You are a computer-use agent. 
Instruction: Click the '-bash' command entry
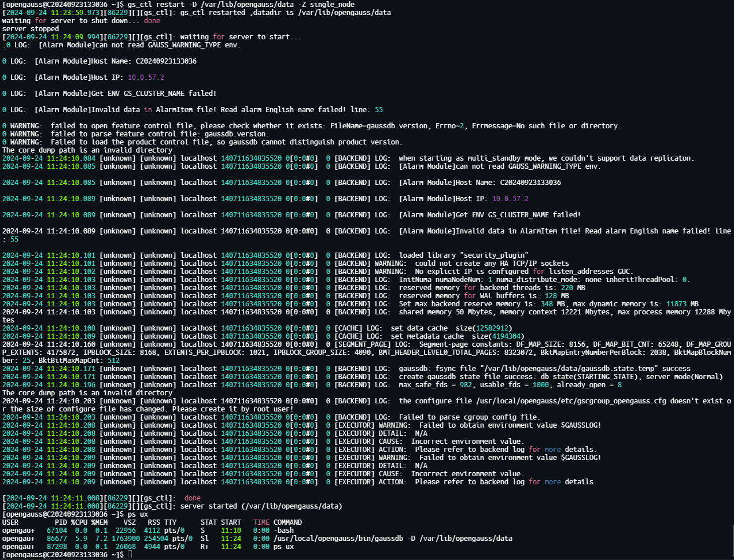(x=283, y=530)
